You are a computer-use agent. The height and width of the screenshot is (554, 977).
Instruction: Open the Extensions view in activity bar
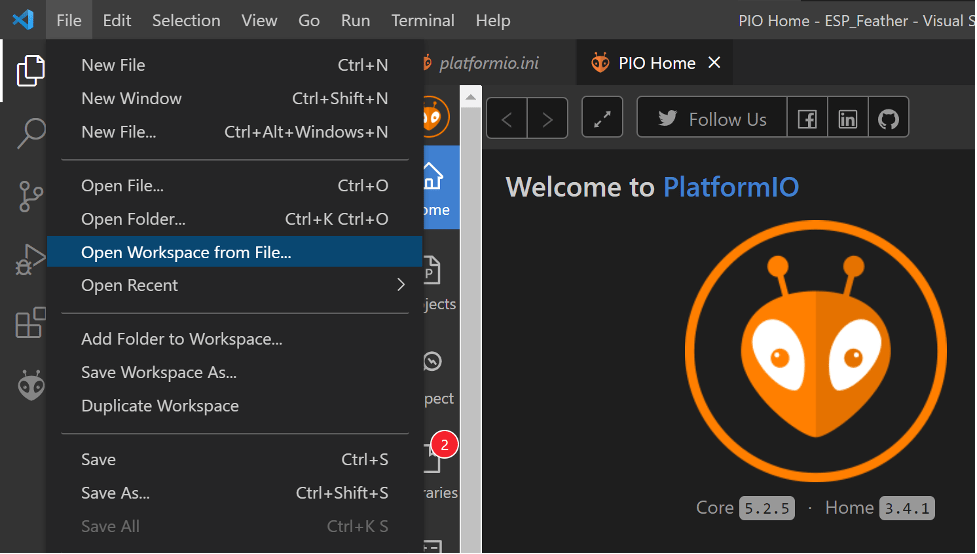(x=31, y=322)
